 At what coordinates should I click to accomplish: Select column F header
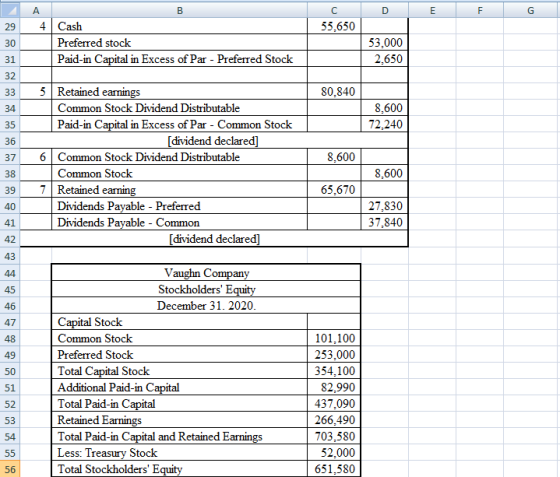(480, 11)
